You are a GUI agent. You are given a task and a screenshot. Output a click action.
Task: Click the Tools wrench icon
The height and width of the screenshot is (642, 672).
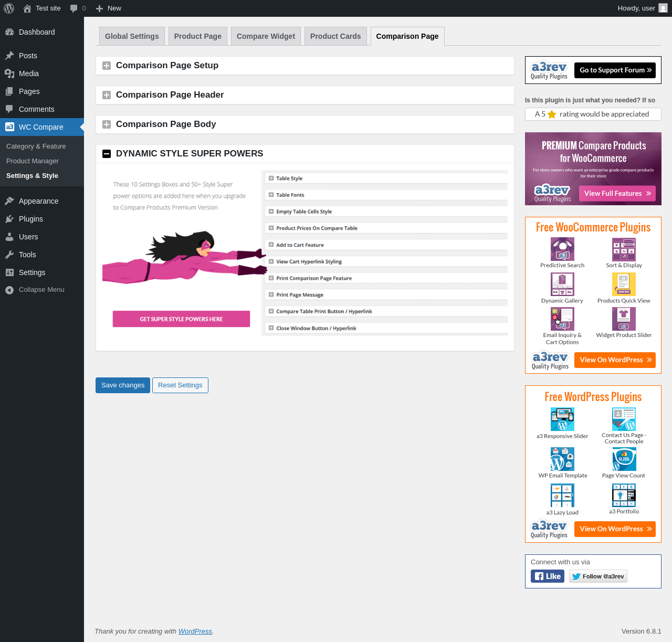pos(9,255)
